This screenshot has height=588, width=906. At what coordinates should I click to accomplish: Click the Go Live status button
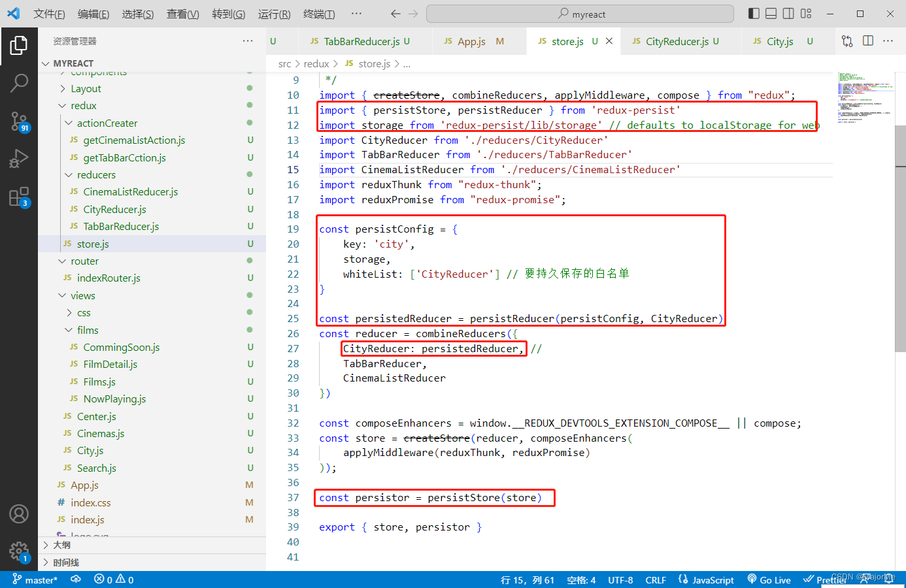[x=769, y=580]
